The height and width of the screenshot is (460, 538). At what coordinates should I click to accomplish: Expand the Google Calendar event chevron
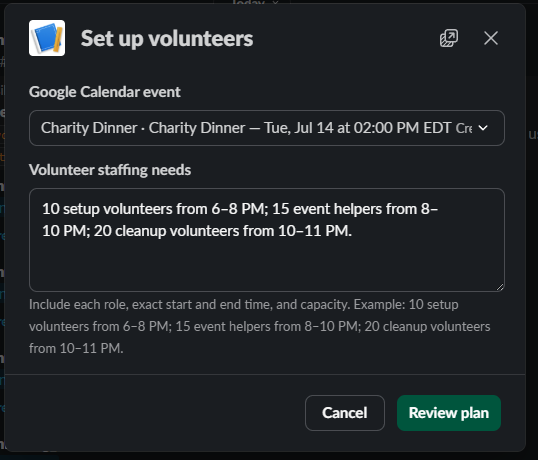(x=483, y=128)
